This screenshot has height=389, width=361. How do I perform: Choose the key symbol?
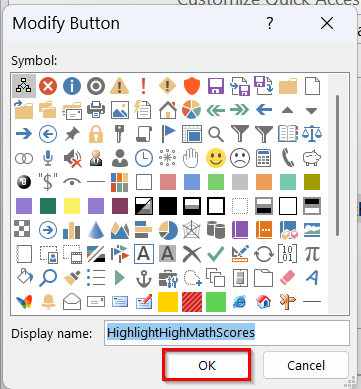click(120, 134)
